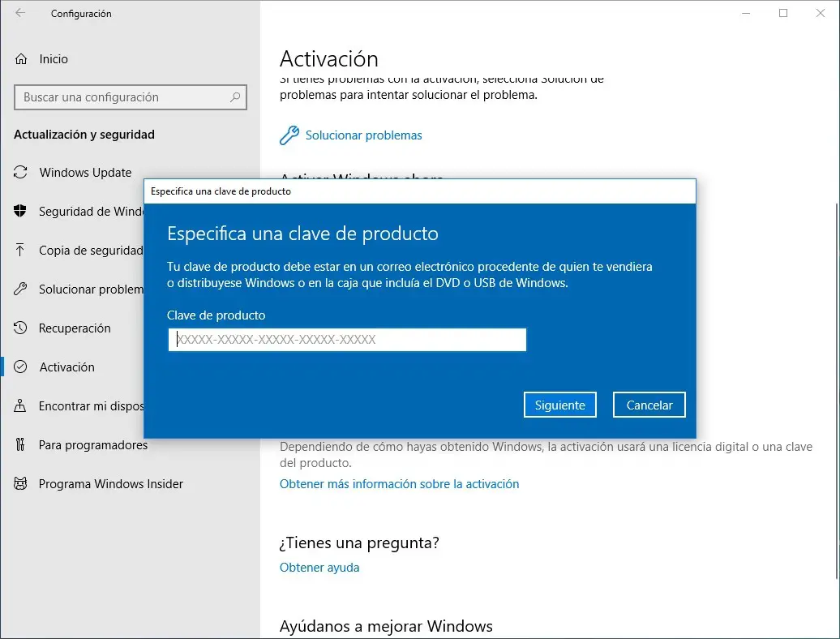Click the back arrow icon in Configuración
This screenshot has width=840, height=639.
tap(20, 13)
